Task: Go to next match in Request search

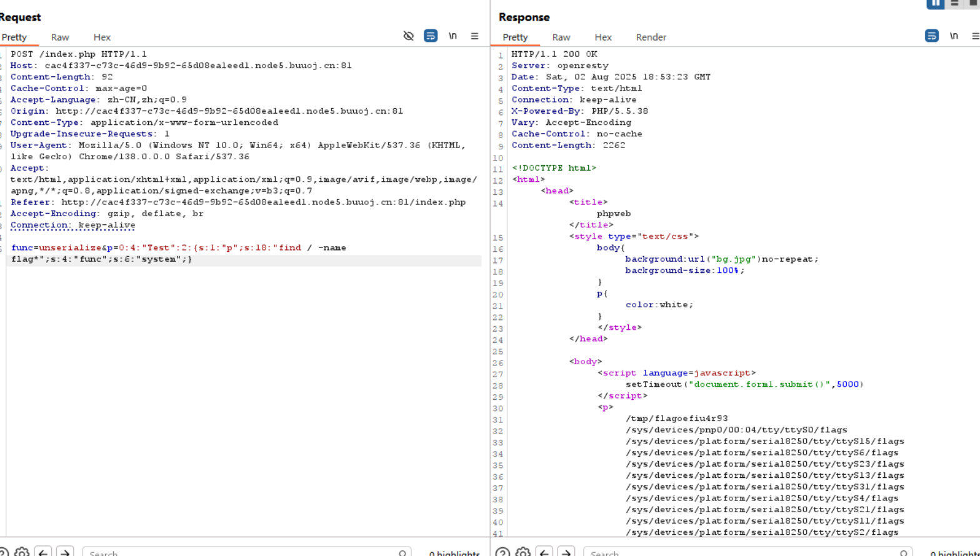Action: (x=64, y=552)
